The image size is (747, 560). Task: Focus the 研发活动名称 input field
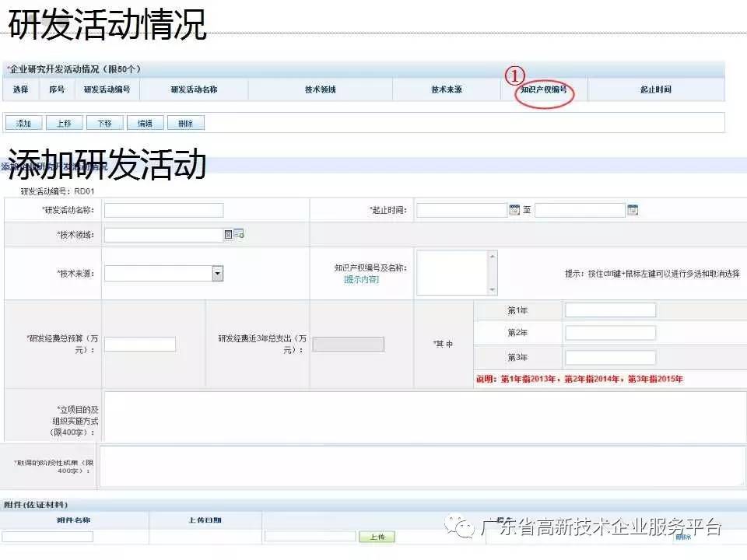coord(163,210)
